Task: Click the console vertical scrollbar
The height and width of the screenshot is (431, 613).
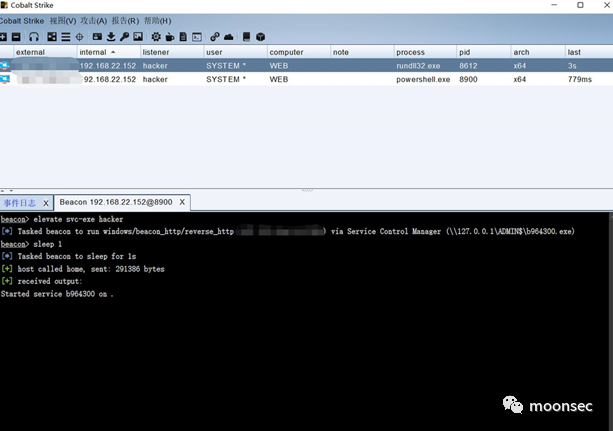Action: pos(611,321)
